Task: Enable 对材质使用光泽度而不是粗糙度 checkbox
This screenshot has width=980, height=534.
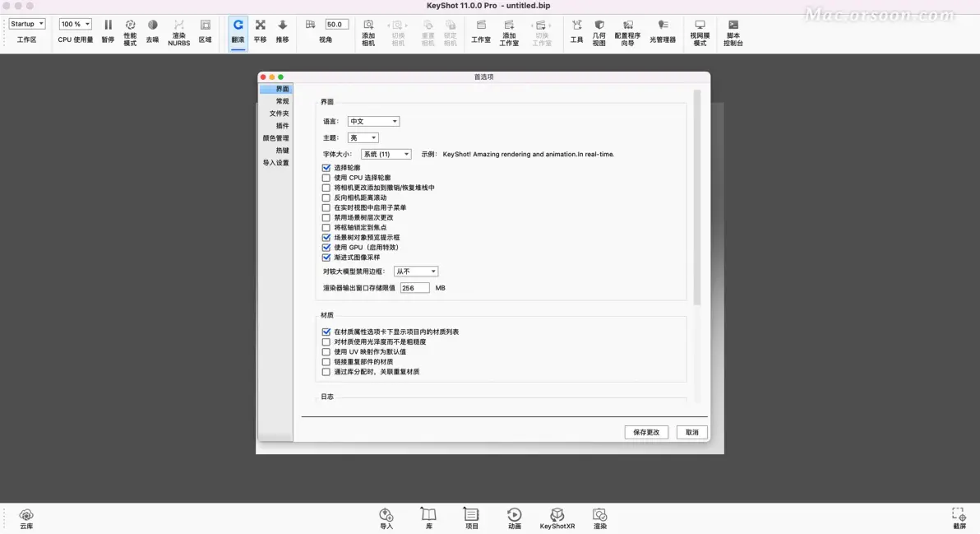Action: coord(326,342)
